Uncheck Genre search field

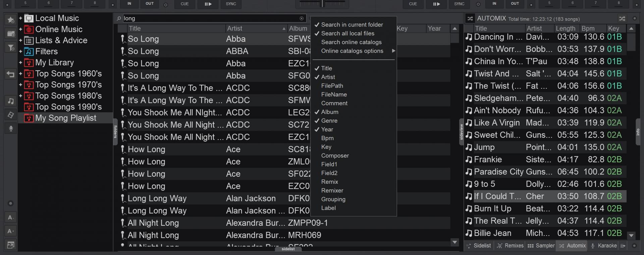coord(329,121)
